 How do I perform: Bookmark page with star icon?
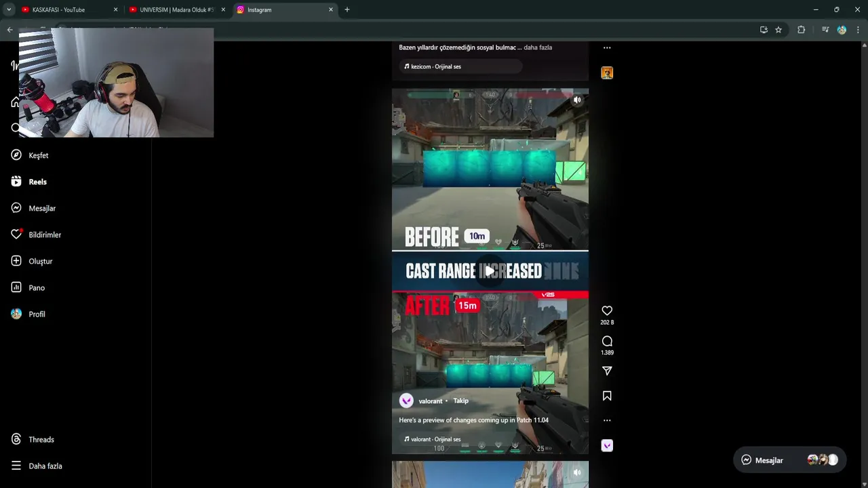pos(778,30)
